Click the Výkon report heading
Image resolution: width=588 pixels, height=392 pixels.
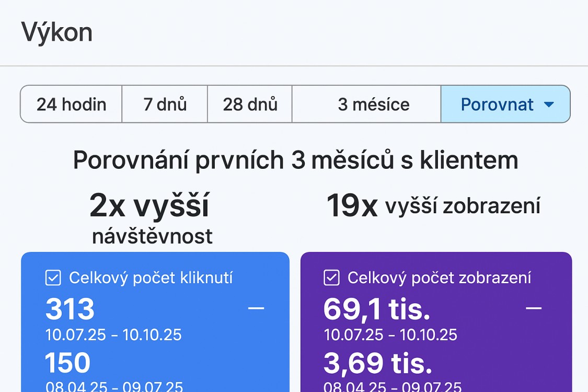tap(56, 32)
